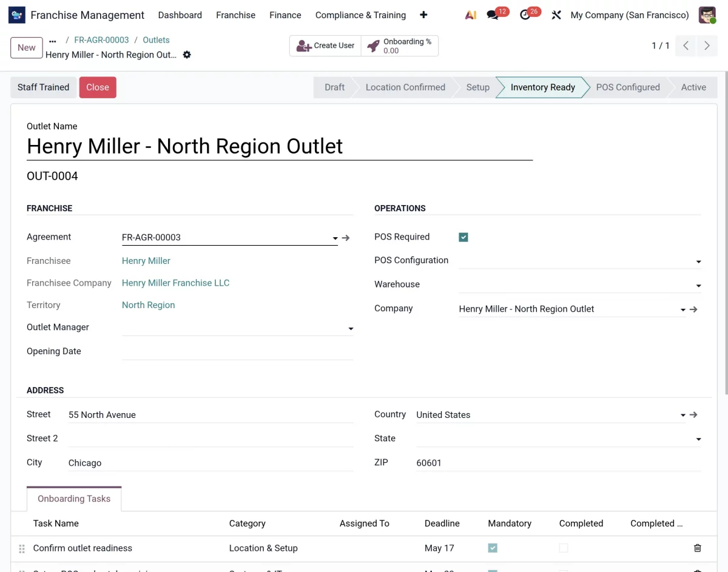Expand the State dropdown
Screen dimensions: 728x572
point(698,439)
